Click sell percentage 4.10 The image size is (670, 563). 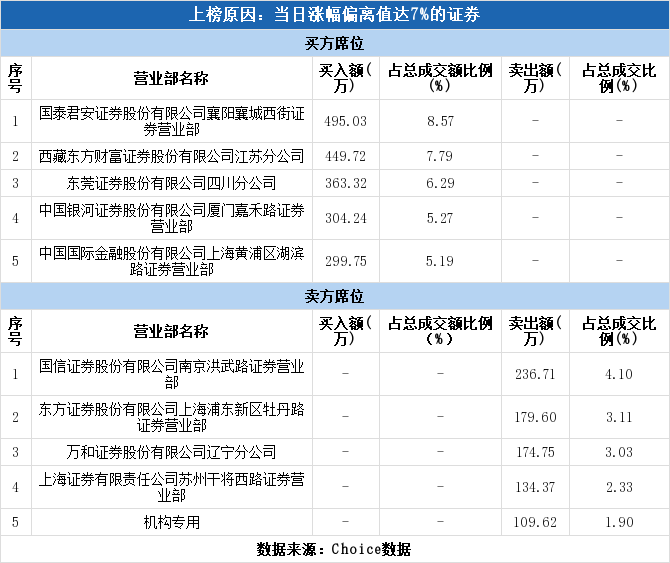point(619,374)
